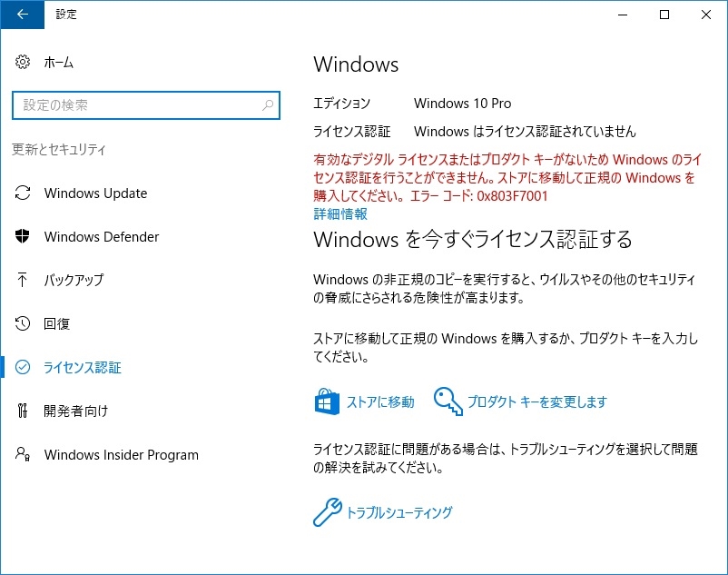Click the activation checkmark circle icon
Image resolution: width=728 pixels, height=575 pixels.
click(x=23, y=367)
